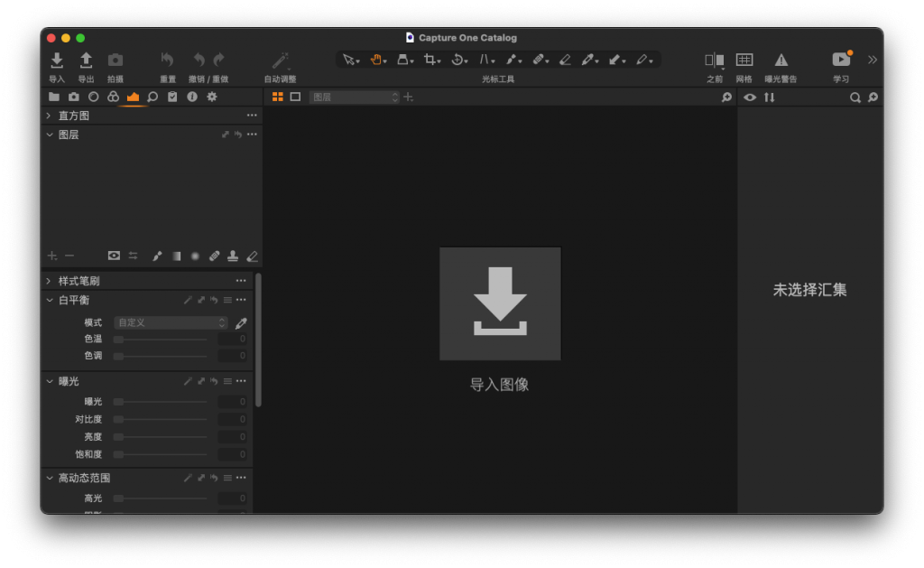The width and height of the screenshot is (924, 568).
Task: Select the arrow pointer cursor tool
Action: point(351,60)
